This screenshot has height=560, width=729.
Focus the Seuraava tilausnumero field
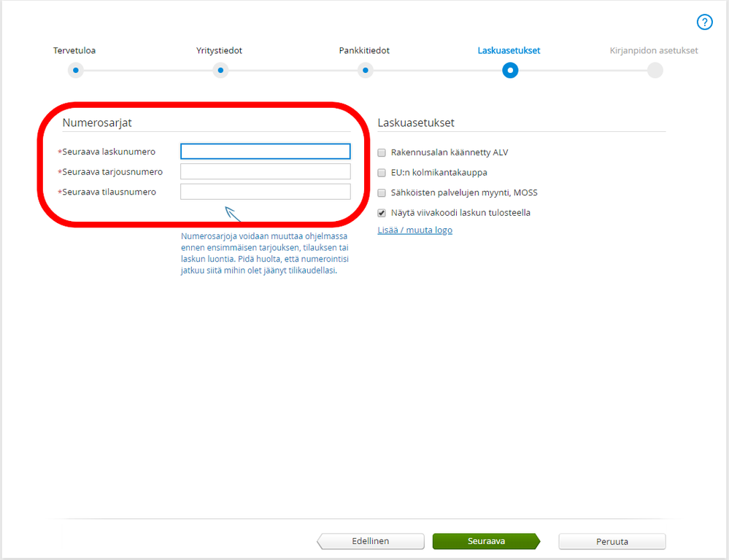[x=266, y=192]
